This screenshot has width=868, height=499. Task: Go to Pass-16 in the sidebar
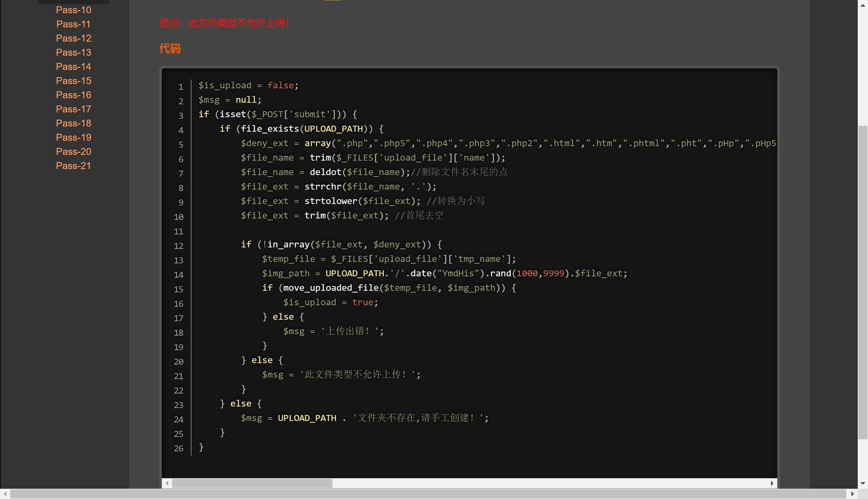click(x=73, y=95)
